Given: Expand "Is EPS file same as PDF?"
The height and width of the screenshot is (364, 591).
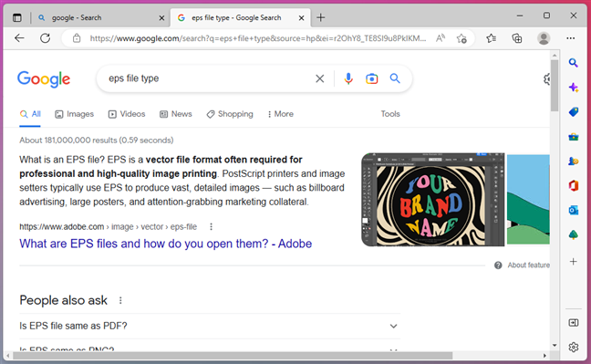Looking at the screenshot, I should pos(210,326).
